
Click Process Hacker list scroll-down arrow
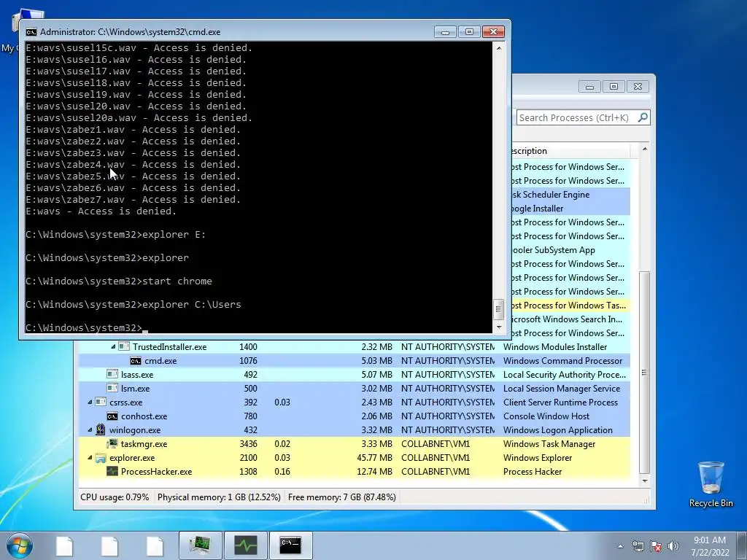[645, 481]
